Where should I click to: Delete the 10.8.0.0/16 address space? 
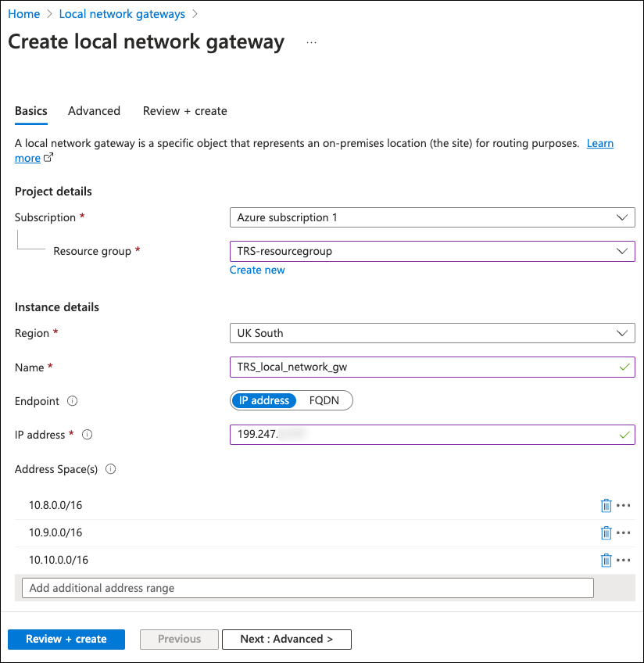pos(606,505)
